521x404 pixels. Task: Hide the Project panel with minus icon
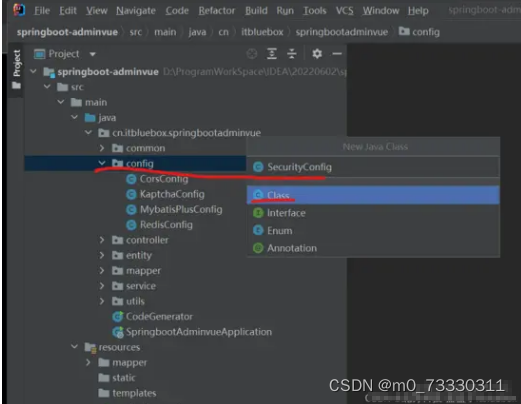coord(337,54)
